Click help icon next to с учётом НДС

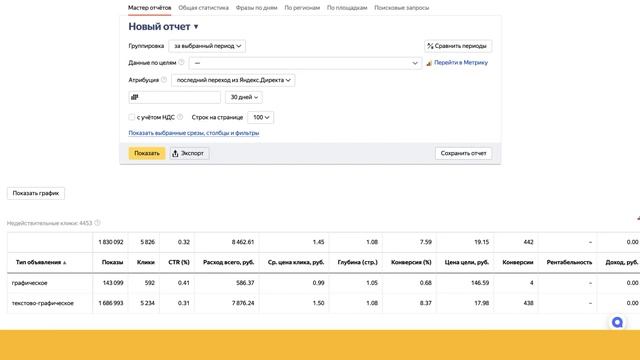tap(180, 117)
